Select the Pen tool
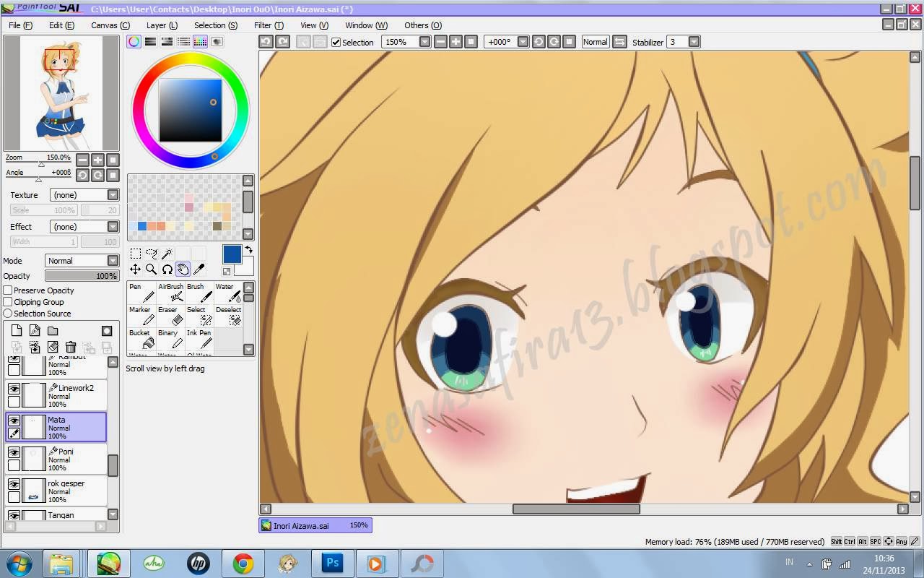The image size is (924, 578). [x=141, y=292]
